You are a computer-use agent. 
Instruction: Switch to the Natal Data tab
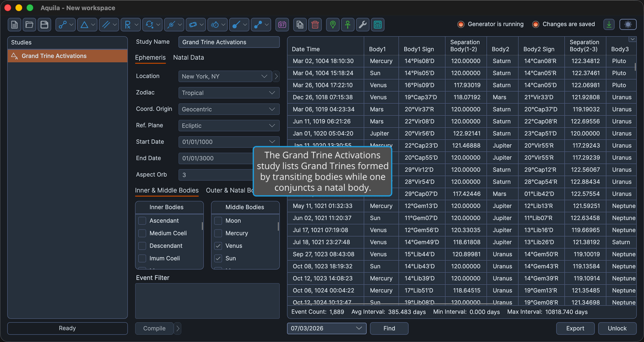pyautogui.click(x=189, y=57)
